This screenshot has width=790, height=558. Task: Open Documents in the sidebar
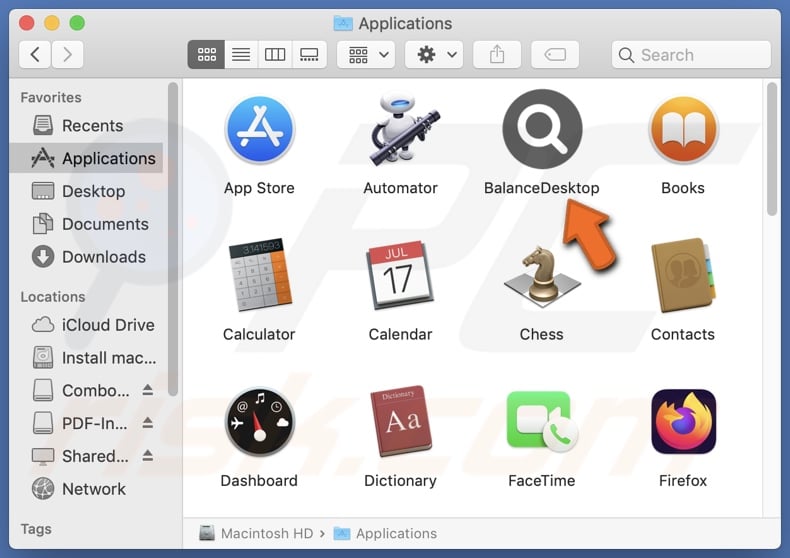[86, 224]
